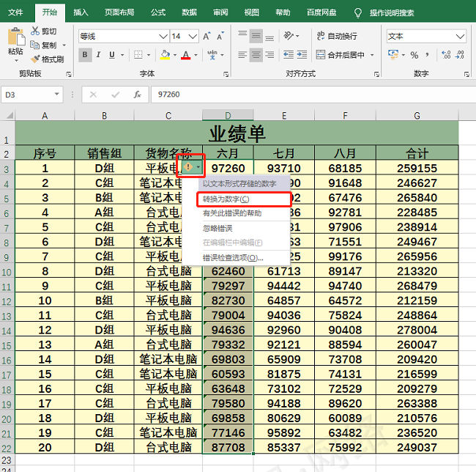Open the underline style dropdown arrow
Viewport: 476px width, 472px height.
pos(122,55)
